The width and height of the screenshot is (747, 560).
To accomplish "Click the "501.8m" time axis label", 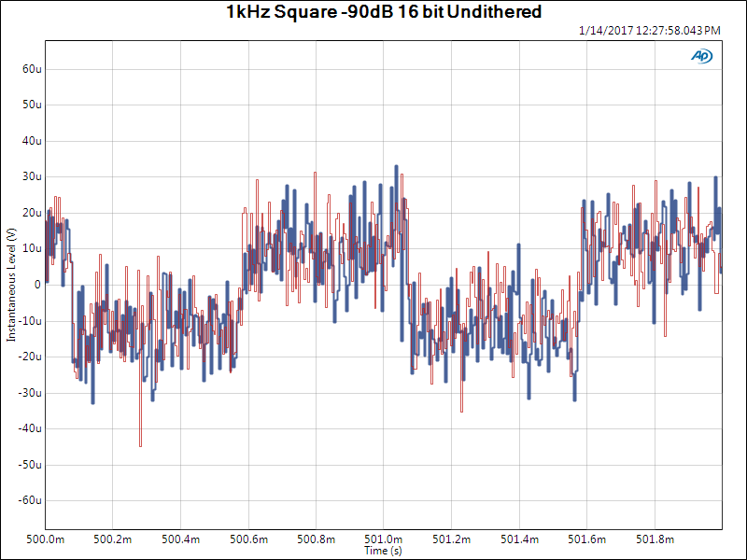I will (655, 539).
